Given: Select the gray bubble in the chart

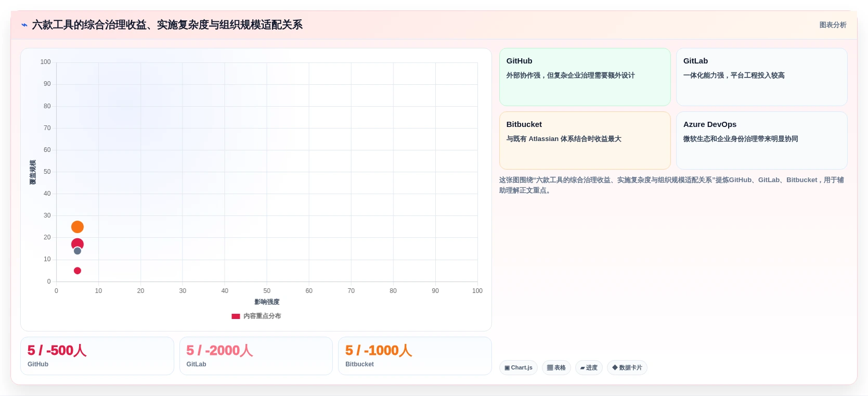Looking at the screenshot, I should click(x=77, y=251).
